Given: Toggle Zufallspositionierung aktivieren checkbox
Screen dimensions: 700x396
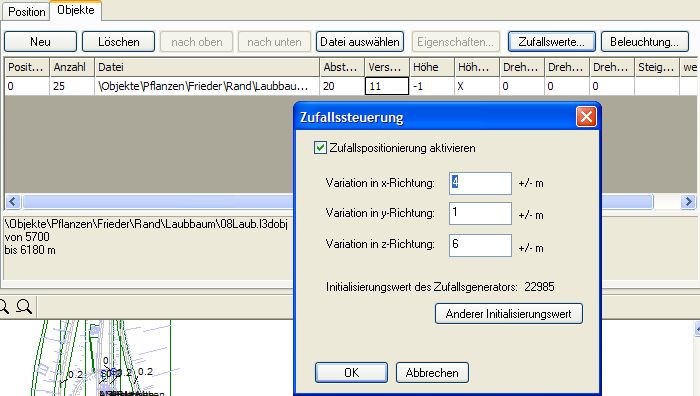Looking at the screenshot, I should click(x=320, y=148).
